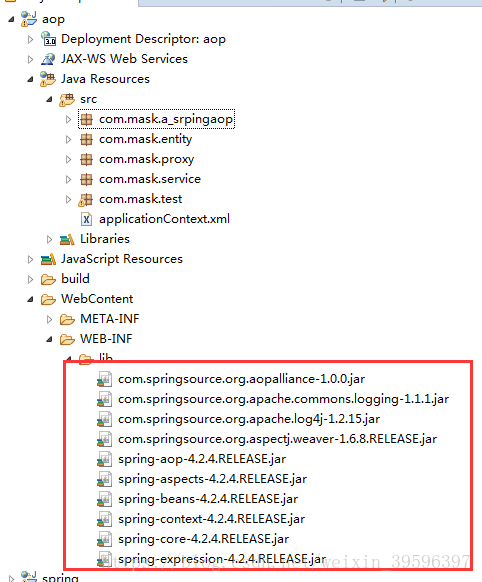482x582 pixels.
Task: Click the WebContent folder icon
Action: pyautogui.click(x=48, y=299)
